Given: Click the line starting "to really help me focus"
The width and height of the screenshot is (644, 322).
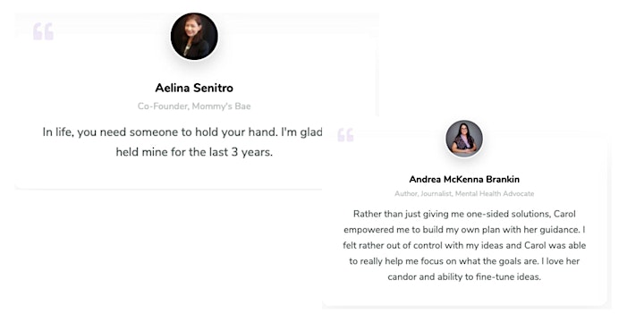Looking at the screenshot, I should tap(464, 261).
